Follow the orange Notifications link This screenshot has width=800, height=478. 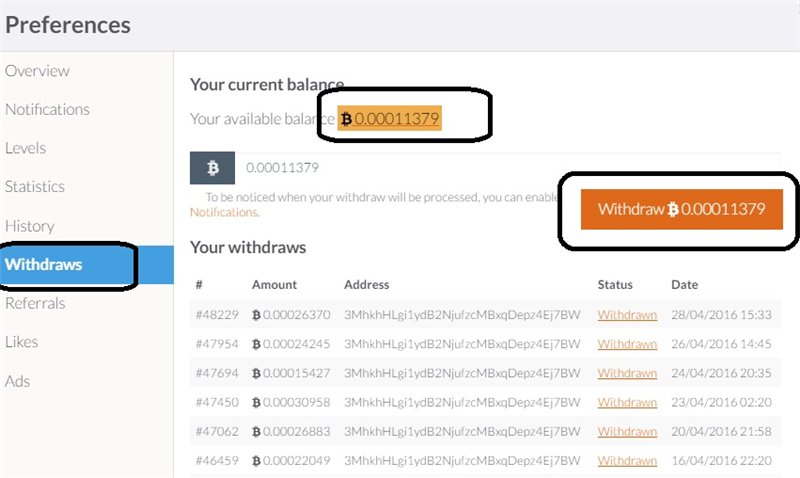(x=224, y=212)
